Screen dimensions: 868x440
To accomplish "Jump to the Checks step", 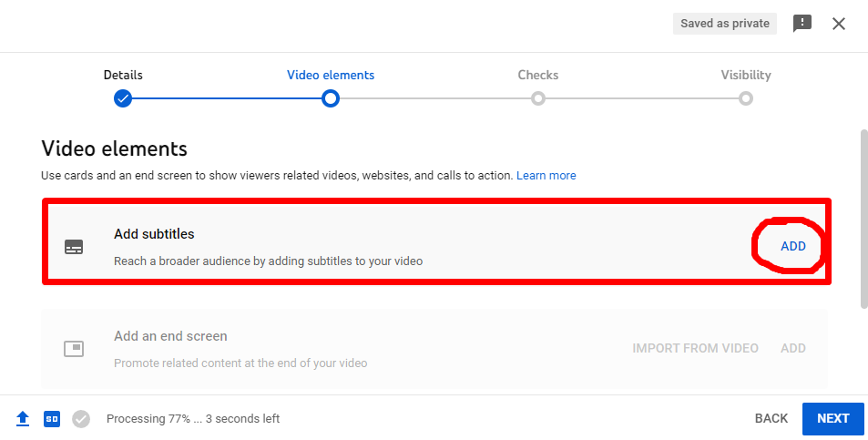I will click(538, 75).
